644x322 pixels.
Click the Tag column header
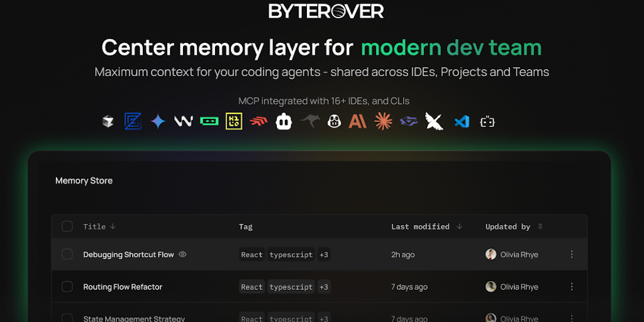coord(246,226)
